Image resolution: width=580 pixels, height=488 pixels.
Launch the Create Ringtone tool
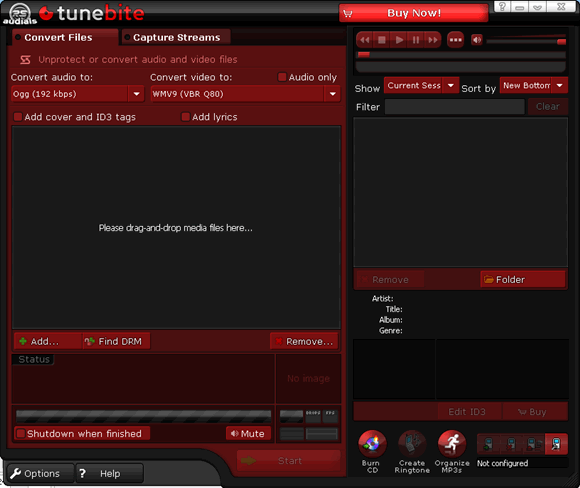412,444
